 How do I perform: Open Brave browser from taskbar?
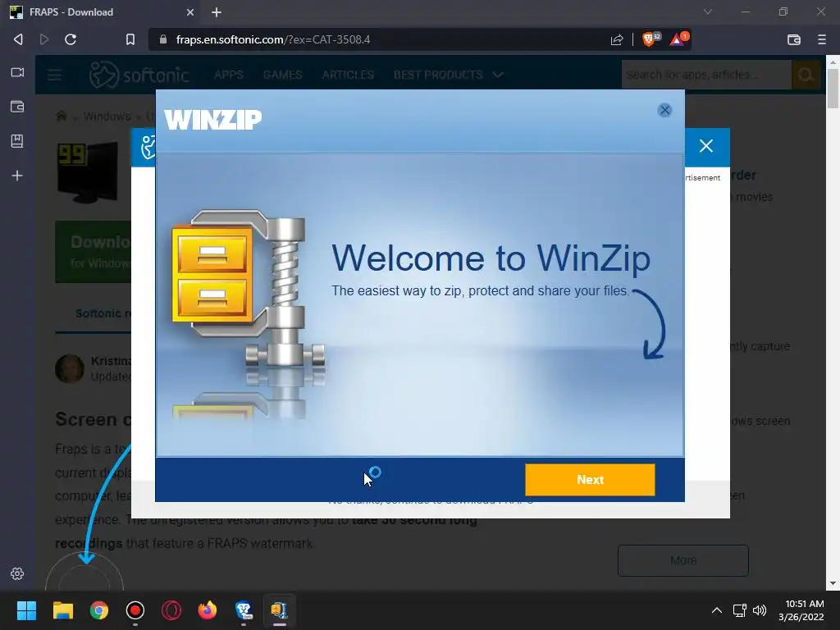coord(244,610)
